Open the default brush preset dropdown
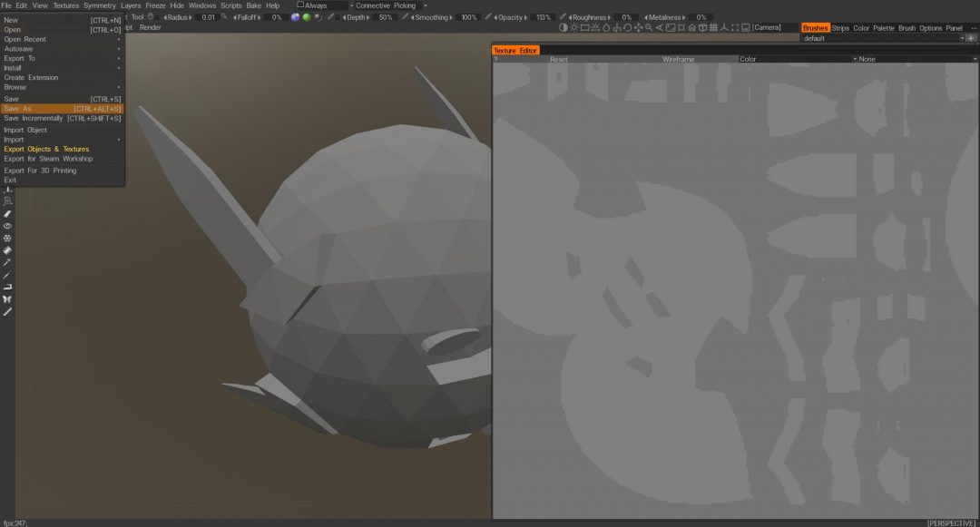 [883, 38]
